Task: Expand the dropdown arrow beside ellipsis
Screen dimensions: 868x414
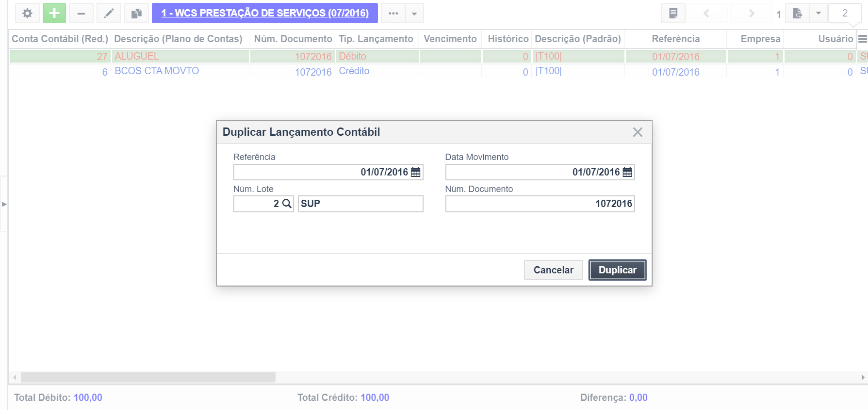Action: point(414,13)
